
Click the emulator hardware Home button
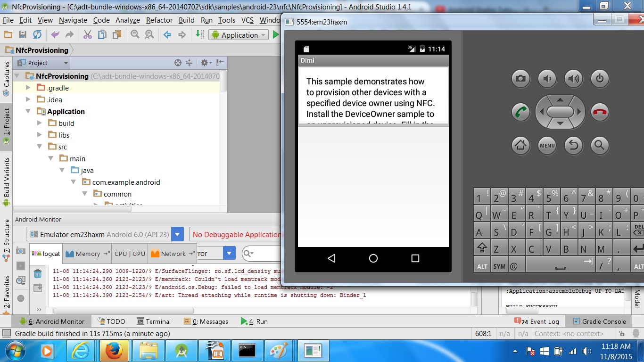[x=520, y=145]
